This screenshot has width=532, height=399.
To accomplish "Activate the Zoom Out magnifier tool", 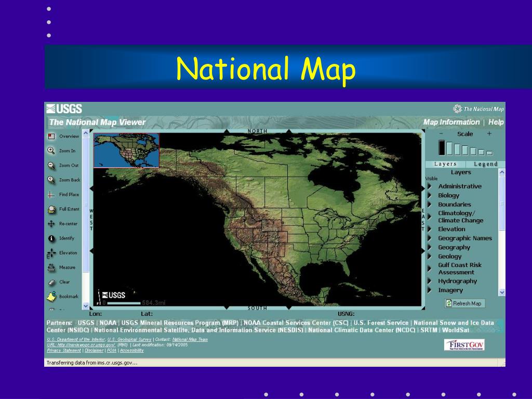I will 51,166.
